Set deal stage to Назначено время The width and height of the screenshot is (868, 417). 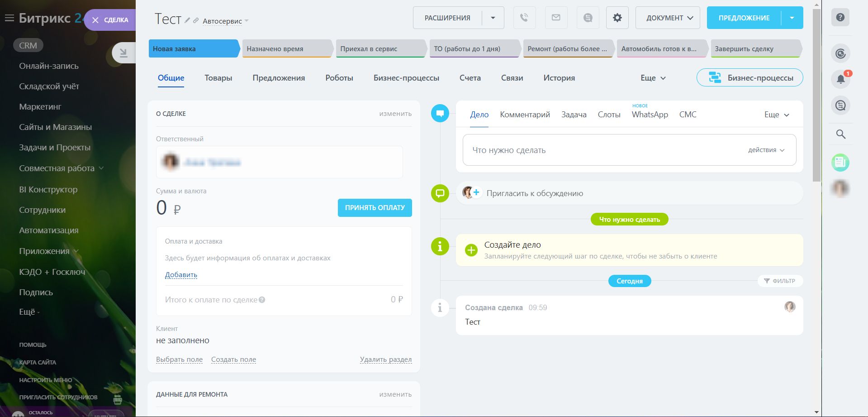click(287, 49)
